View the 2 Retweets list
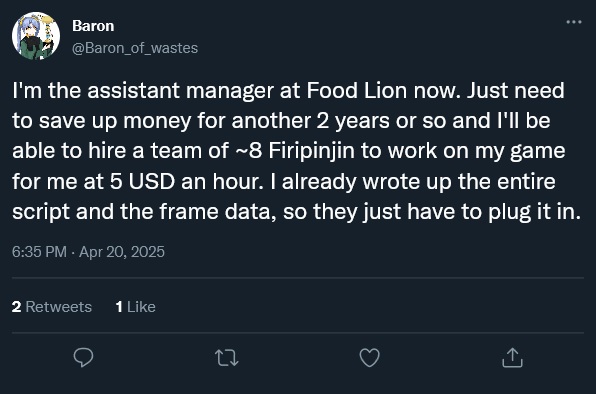The image size is (596, 394). coord(52,307)
